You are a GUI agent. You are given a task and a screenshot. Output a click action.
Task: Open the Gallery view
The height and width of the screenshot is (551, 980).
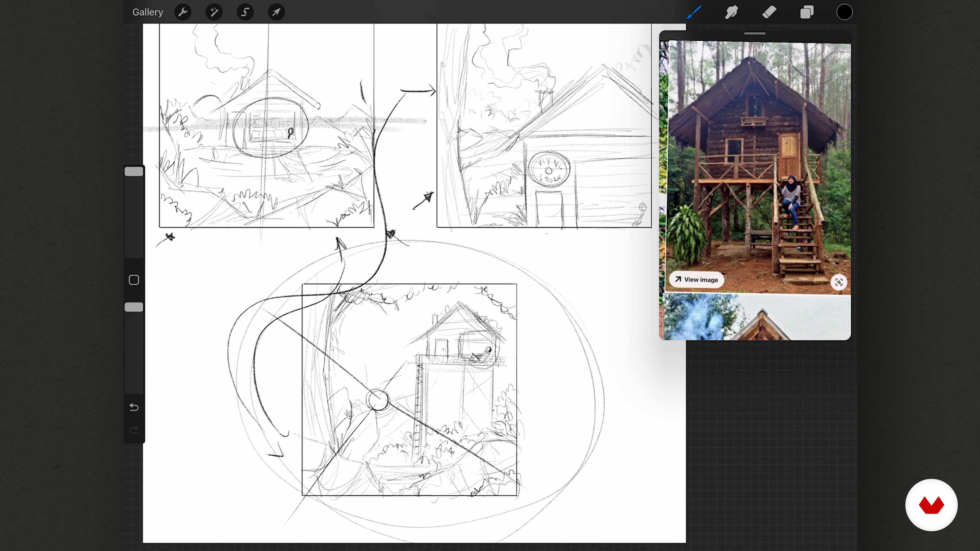coord(148,12)
